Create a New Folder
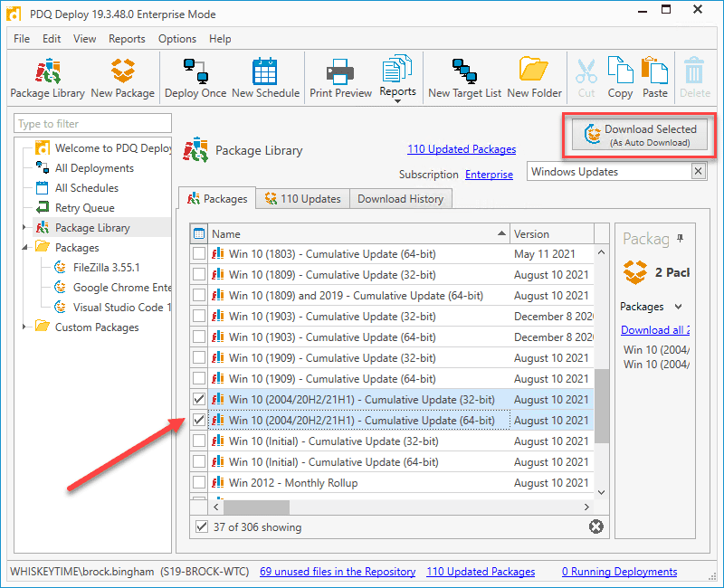The height and width of the screenshot is (588, 724). pos(534,78)
